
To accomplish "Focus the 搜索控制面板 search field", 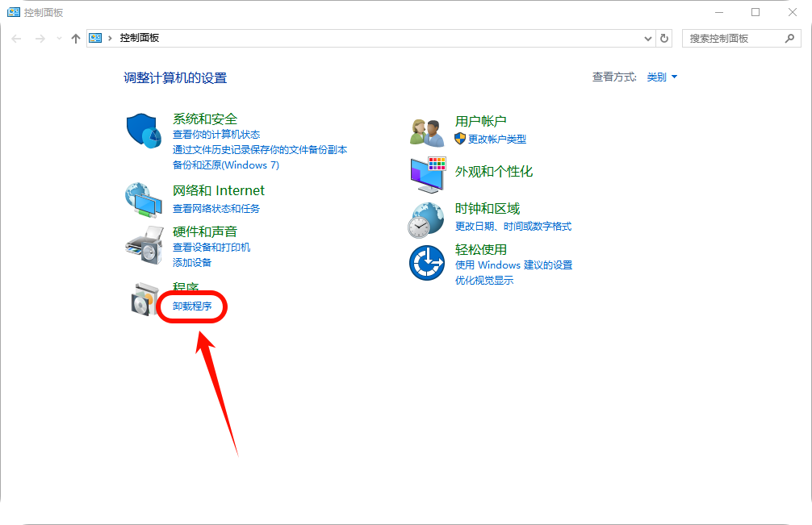I will click(x=742, y=38).
